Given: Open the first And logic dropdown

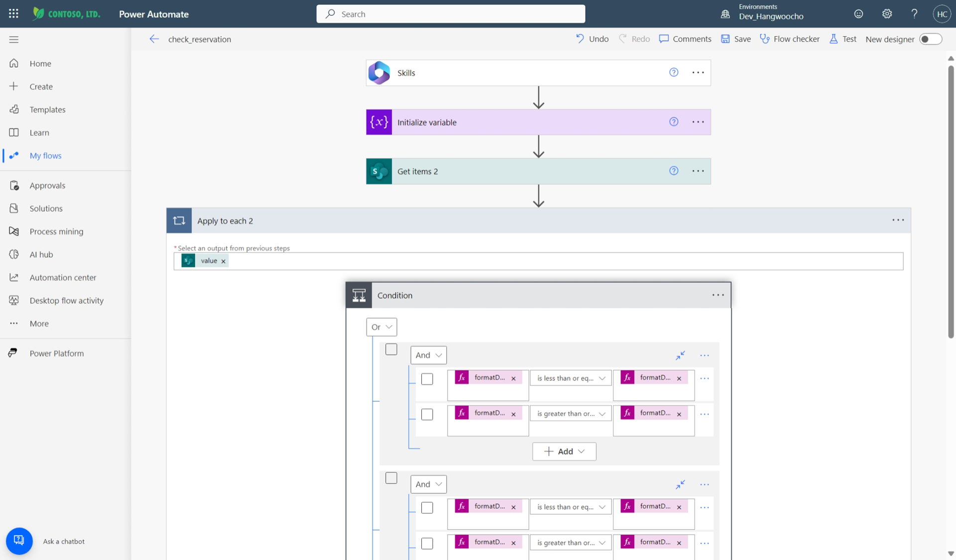Looking at the screenshot, I should click(x=428, y=355).
